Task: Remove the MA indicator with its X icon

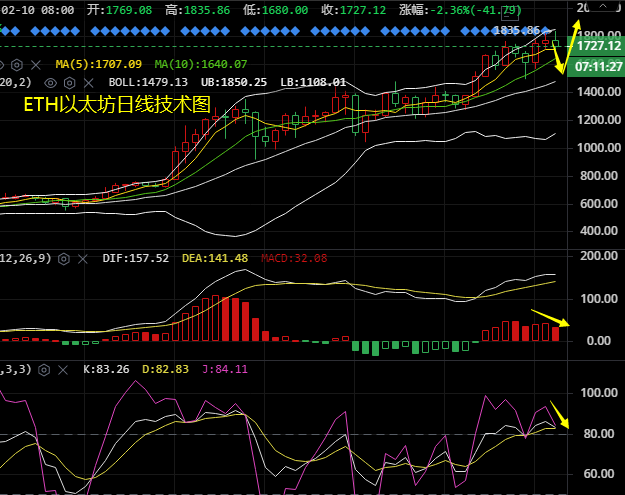Action: click(38, 64)
